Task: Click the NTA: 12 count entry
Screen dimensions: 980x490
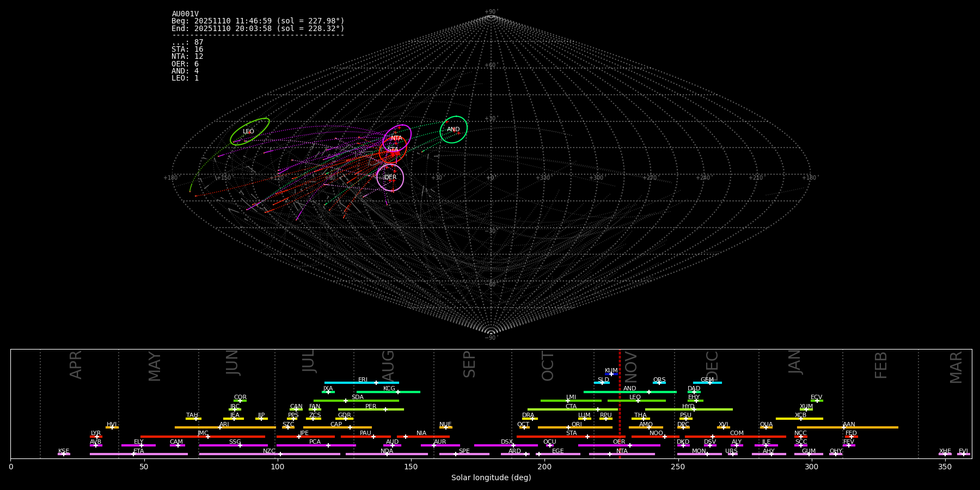Action: (x=187, y=57)
